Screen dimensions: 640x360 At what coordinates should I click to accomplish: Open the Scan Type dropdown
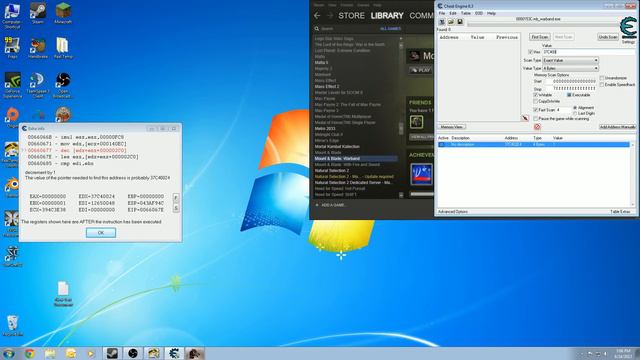point(570,60)
